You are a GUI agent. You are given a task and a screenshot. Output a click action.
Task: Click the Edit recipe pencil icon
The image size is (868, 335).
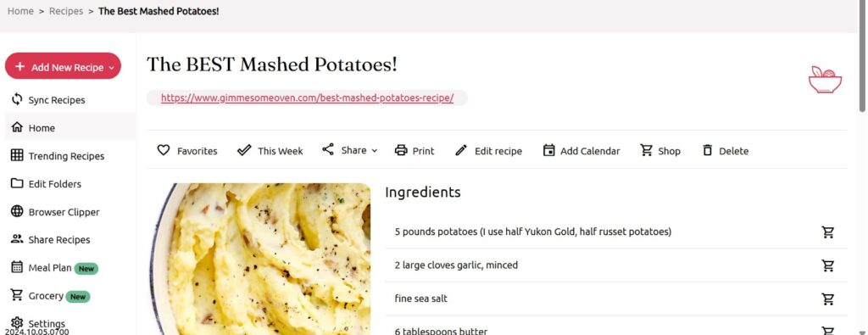point(461,151)
